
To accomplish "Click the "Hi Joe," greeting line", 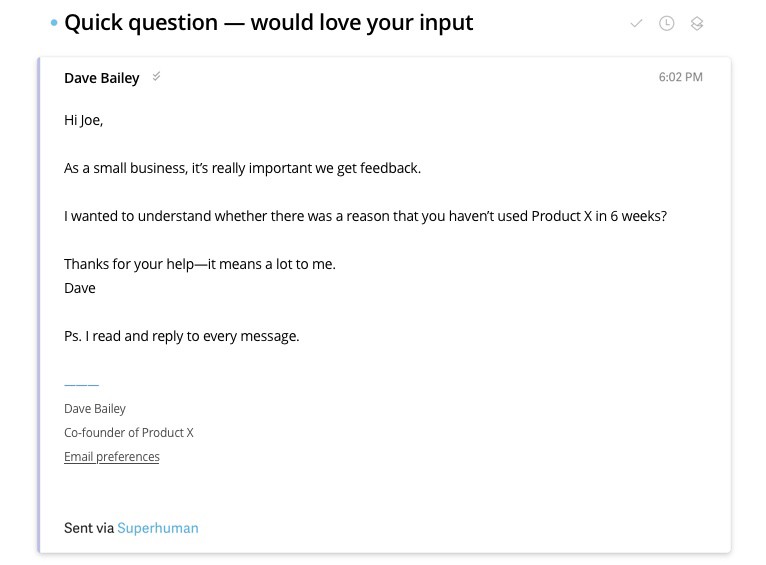I will [x=84, y=120].
